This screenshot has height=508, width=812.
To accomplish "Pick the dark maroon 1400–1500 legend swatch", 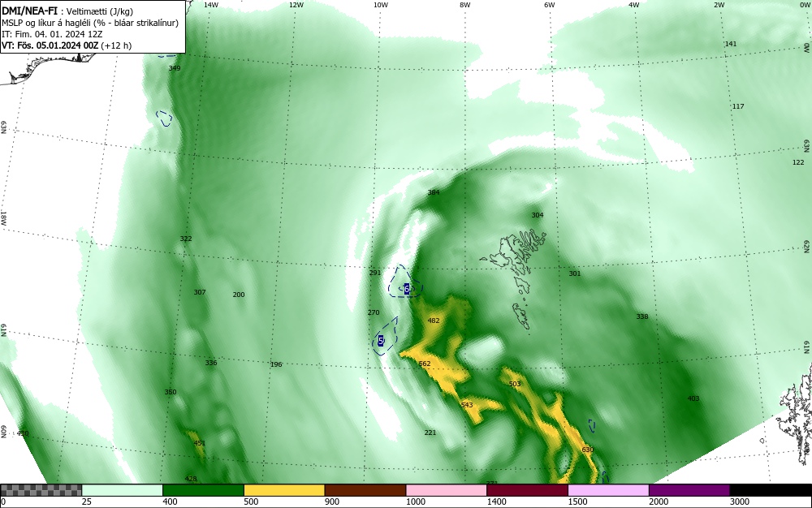I will point(527,490).
